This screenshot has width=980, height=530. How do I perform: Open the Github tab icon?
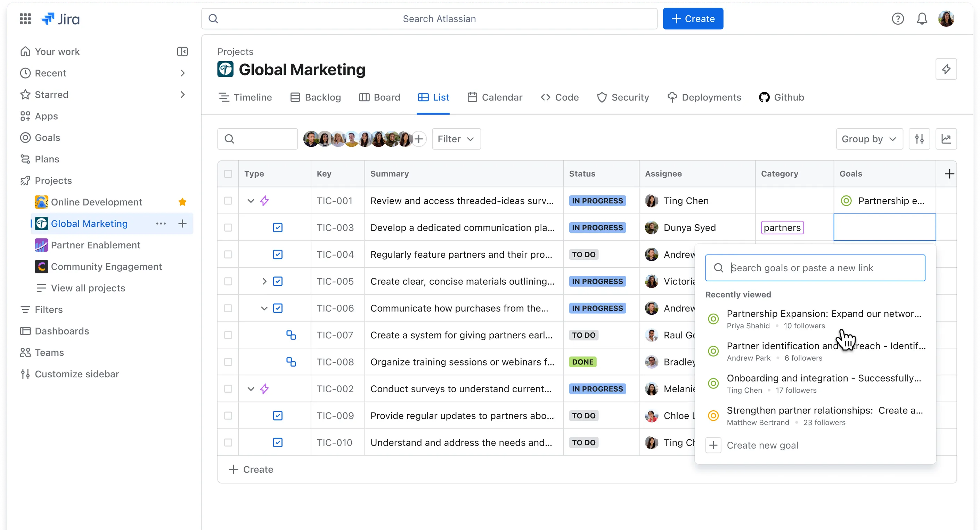(764, 97)
